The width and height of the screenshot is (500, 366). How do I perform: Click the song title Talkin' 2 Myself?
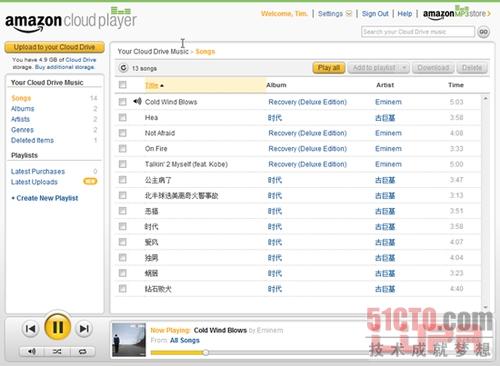point(186,164)
